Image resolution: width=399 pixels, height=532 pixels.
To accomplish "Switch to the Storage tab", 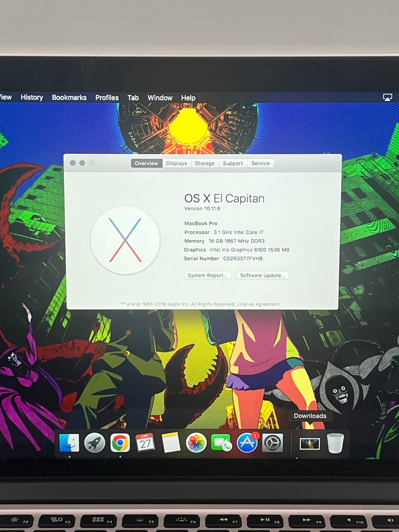I will [x=205, y=163].
